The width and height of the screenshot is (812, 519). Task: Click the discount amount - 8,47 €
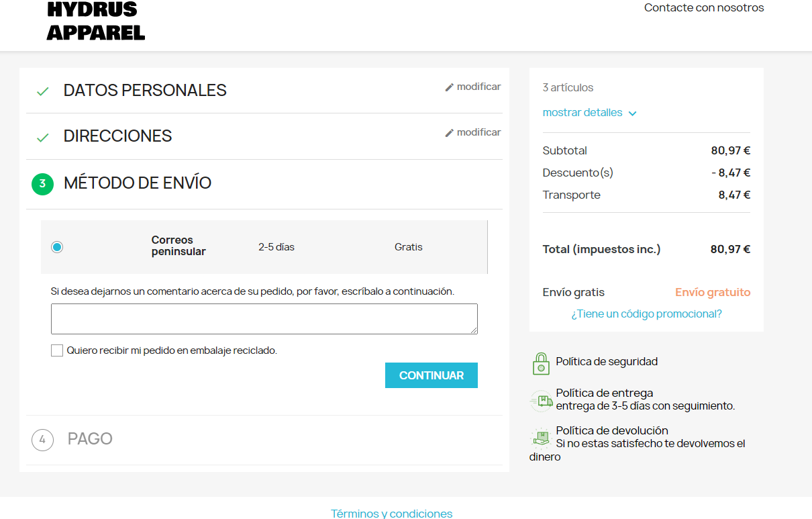point(731,173)
